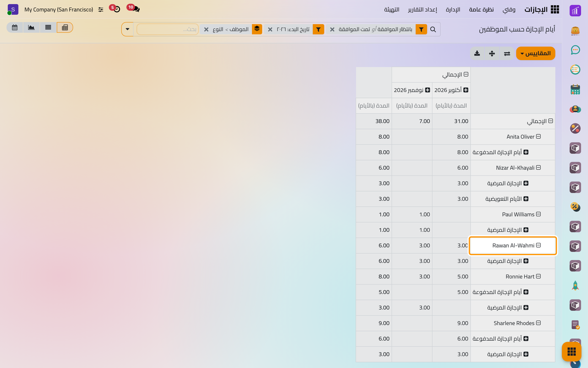Screen dimensions: 588x368
Task: Collapse the Paul Williams row
Action: coord(538,214)
